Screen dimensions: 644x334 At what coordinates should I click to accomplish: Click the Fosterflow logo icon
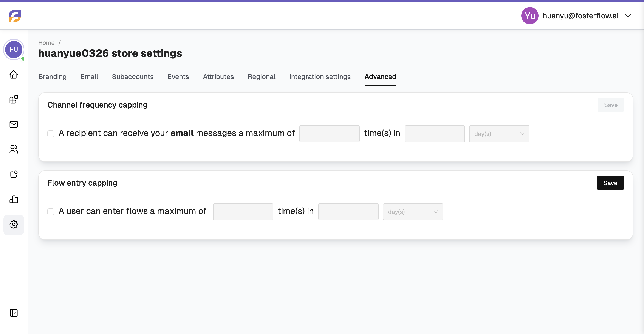pyautogui.click(x=14, y=16)
